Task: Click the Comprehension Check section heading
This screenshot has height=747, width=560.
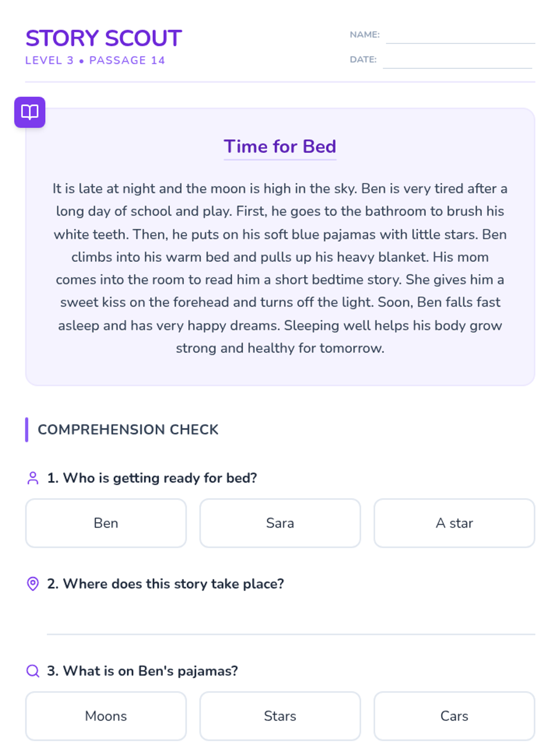Action: tap(128, 430)
